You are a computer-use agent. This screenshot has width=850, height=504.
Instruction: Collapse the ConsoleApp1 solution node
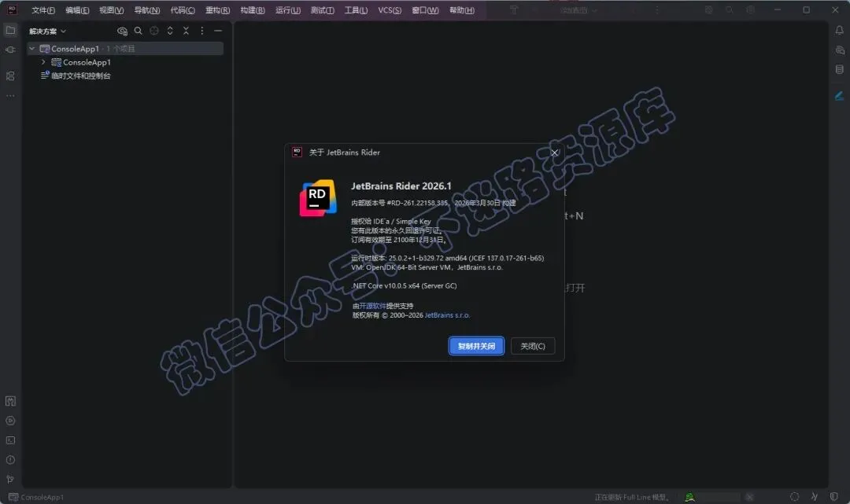[x=32, y=49]
